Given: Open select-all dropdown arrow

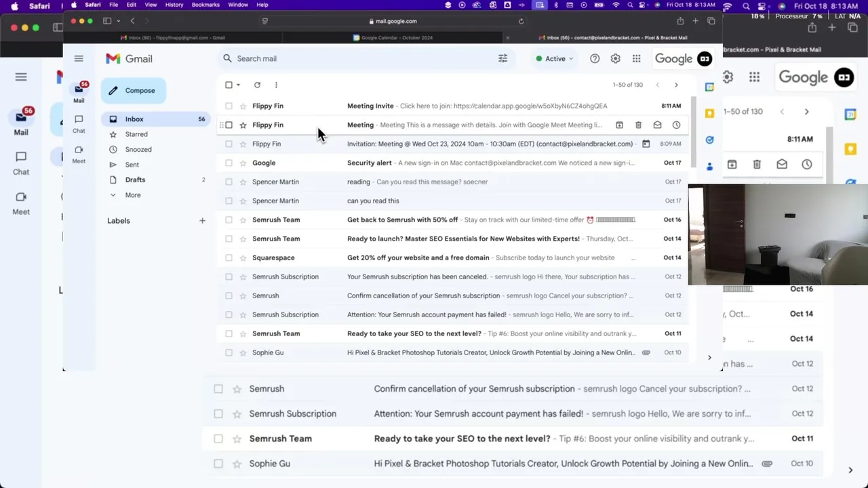Looking at the screenshot, I should [x=238, y=85].
